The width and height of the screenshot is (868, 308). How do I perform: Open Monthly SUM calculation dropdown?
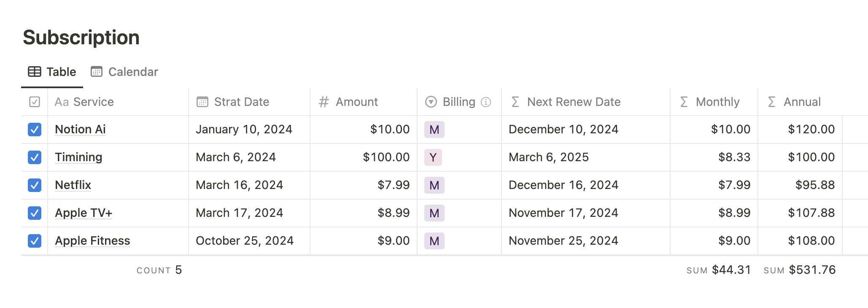click(x=719, y=270)
